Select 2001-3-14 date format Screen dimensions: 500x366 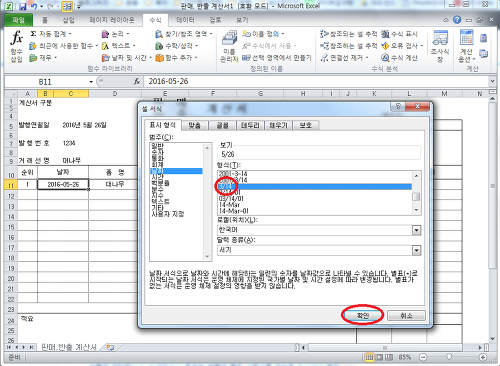pos(233,174)
